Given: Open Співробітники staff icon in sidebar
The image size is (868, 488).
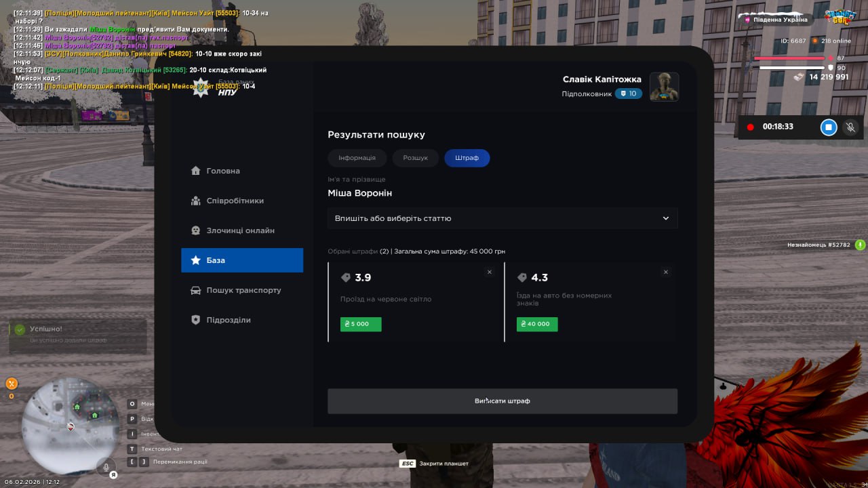Looking at the screenshot, I should (196, 201).
